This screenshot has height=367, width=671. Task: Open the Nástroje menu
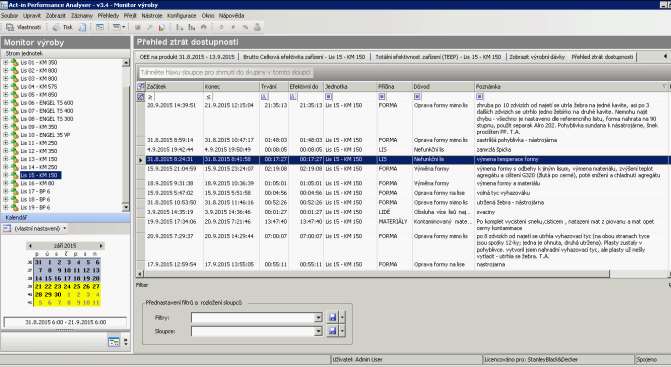click(152, 16)
